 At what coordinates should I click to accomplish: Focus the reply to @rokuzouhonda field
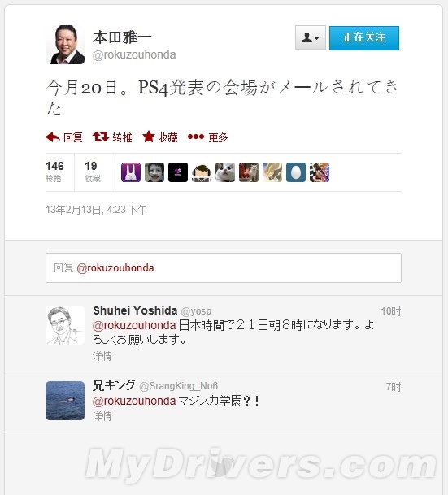224,267
